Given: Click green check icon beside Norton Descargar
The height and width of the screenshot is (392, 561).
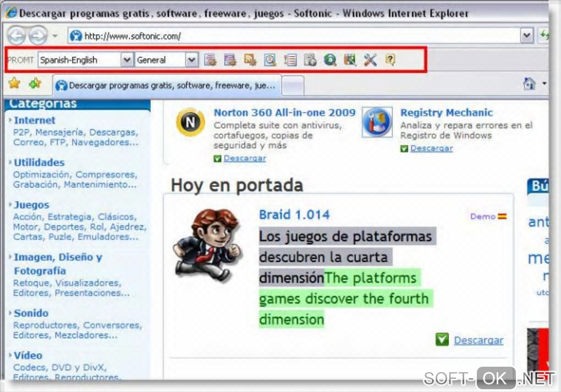Looking at the screenshot, I should pos(217,158).
